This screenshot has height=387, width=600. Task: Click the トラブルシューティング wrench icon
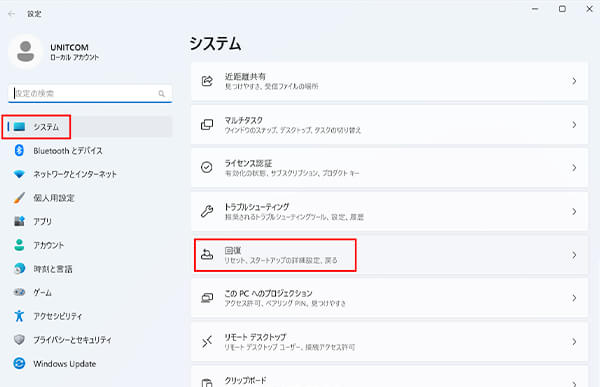[207, 211]
